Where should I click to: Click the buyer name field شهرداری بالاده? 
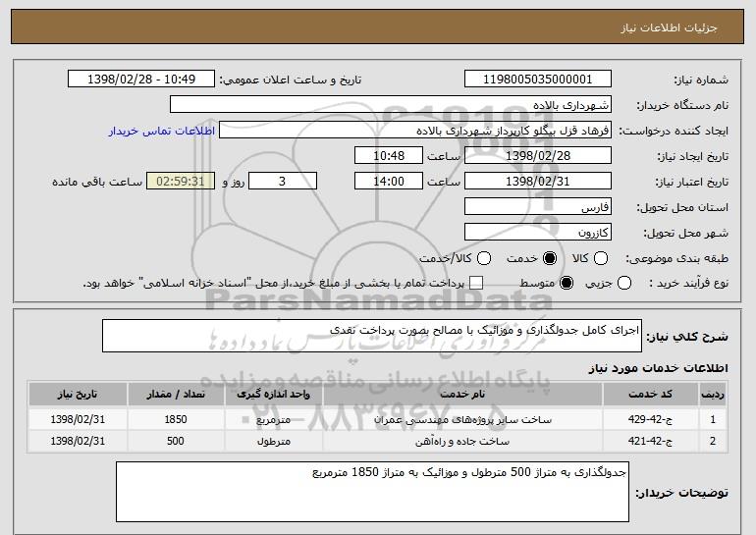[x=391, y=105]
